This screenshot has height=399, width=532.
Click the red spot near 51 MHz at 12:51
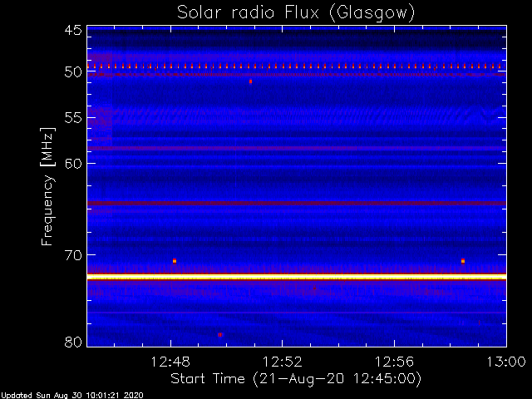pos(250,81)
